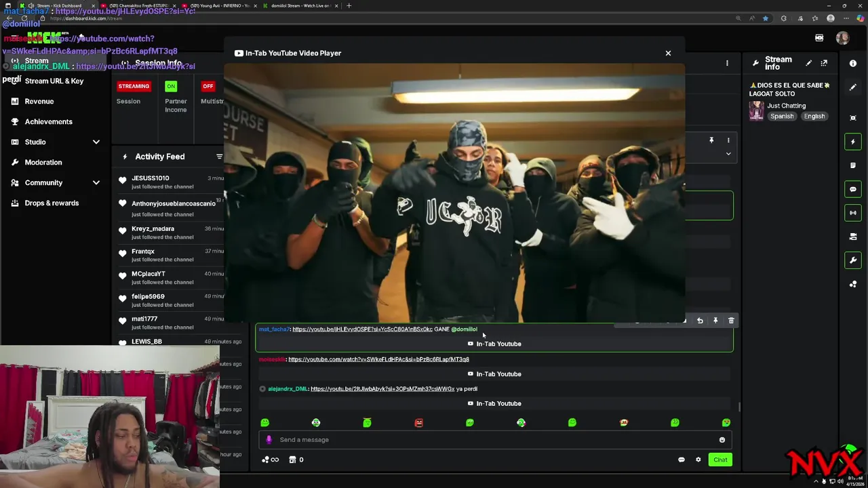Click the green Chat send button
The image size is (868, 488).
pos(720,460)
